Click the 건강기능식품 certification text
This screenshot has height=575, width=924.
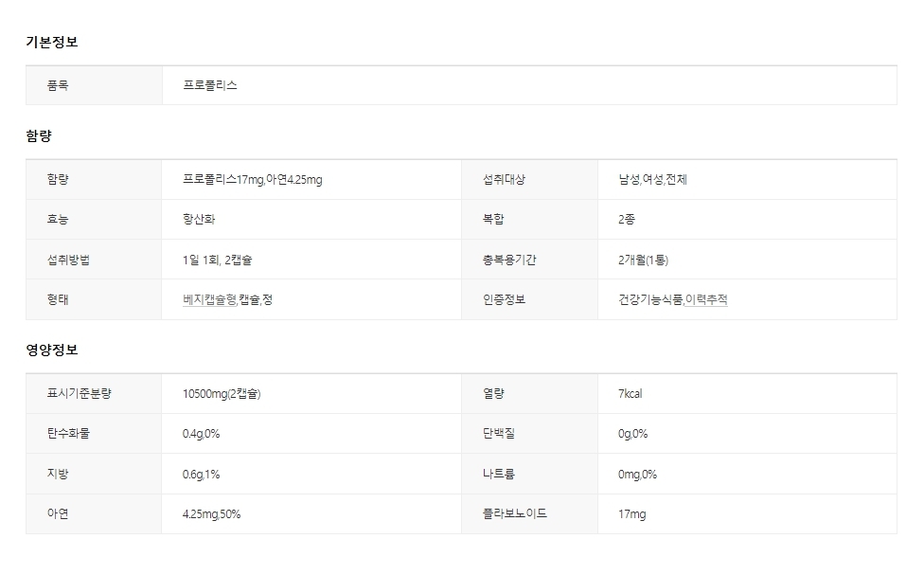point(649,299)
